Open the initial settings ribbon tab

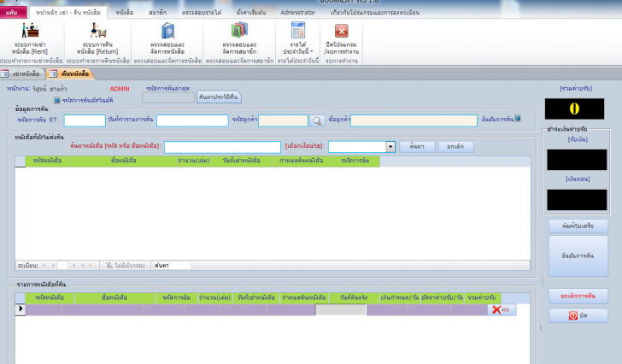(x=251, y=12)
